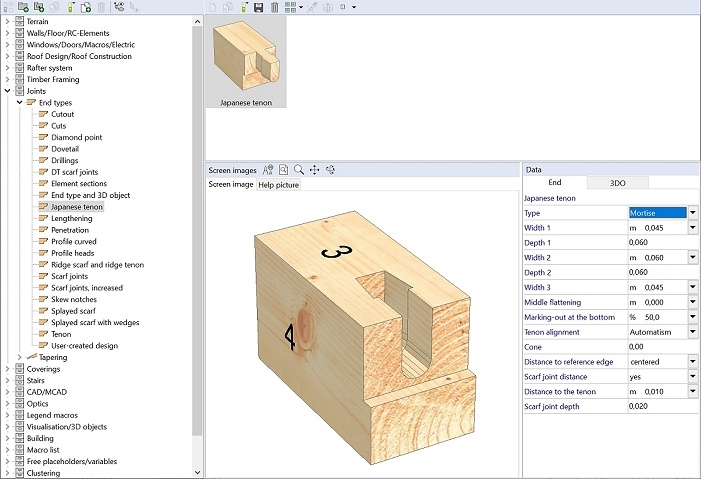The height and width of the screenshot is (479, 701).
Task: Select End type and 3D object item
Action: pyautogui.click(x=90, y=195)
